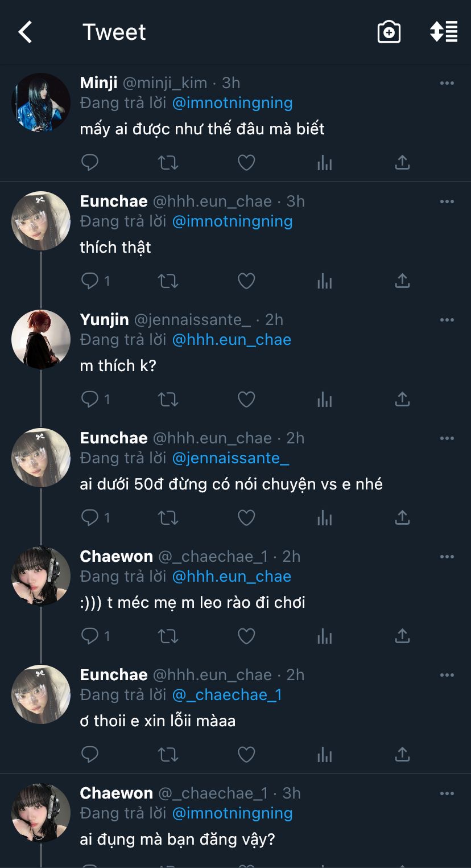The height and width of the screenshot is (868, 471).
Task: Reply to Eunchae's "ơ thoii e xin lỗii" tweet
Action: click(90, 755)
